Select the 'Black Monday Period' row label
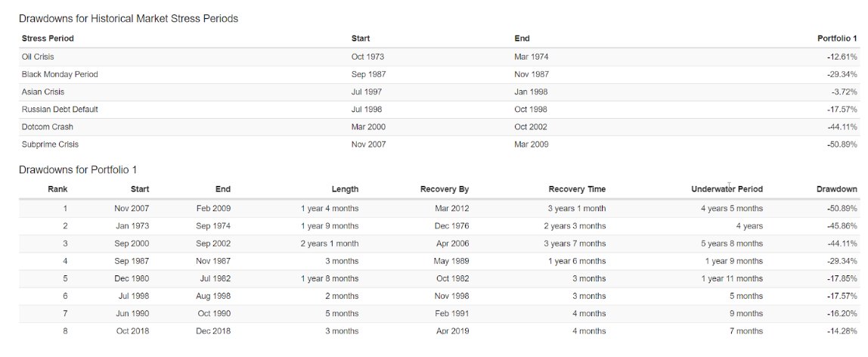868x357 pixels. tap(60, 74)
